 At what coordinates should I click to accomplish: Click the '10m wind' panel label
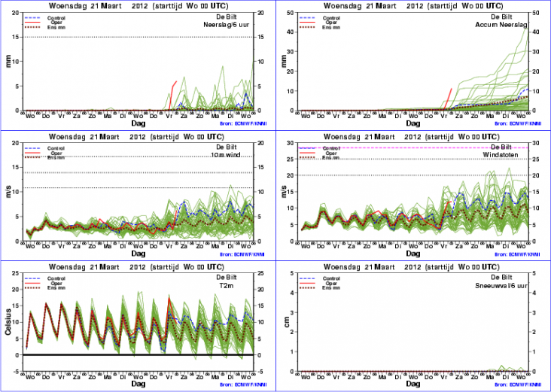coord(226,155)
